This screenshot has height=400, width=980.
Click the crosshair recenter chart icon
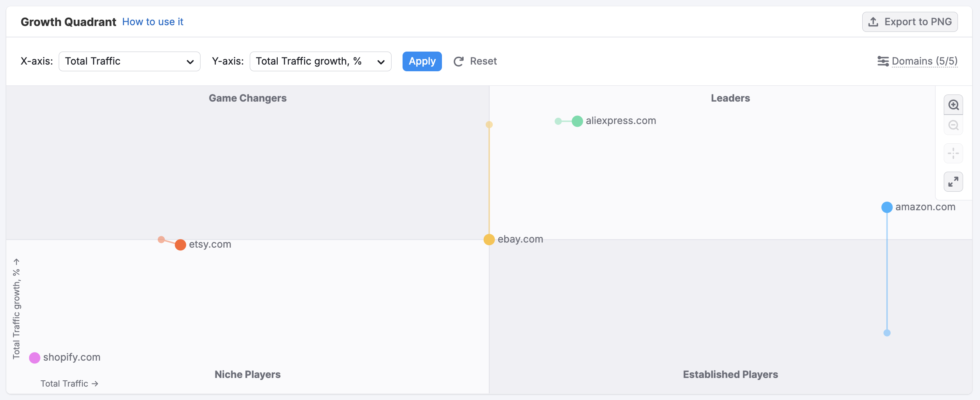tap(953, 153)
